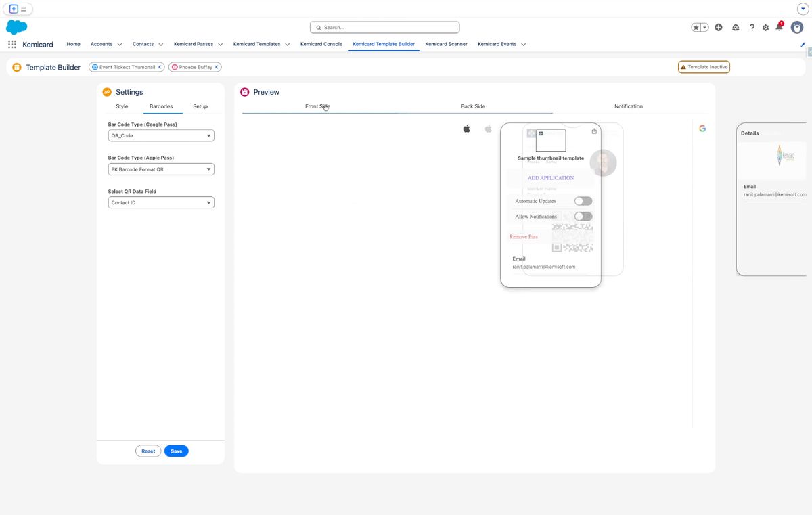
Task: Click the Details heading on Google card
Action: (x=750, y=133)
